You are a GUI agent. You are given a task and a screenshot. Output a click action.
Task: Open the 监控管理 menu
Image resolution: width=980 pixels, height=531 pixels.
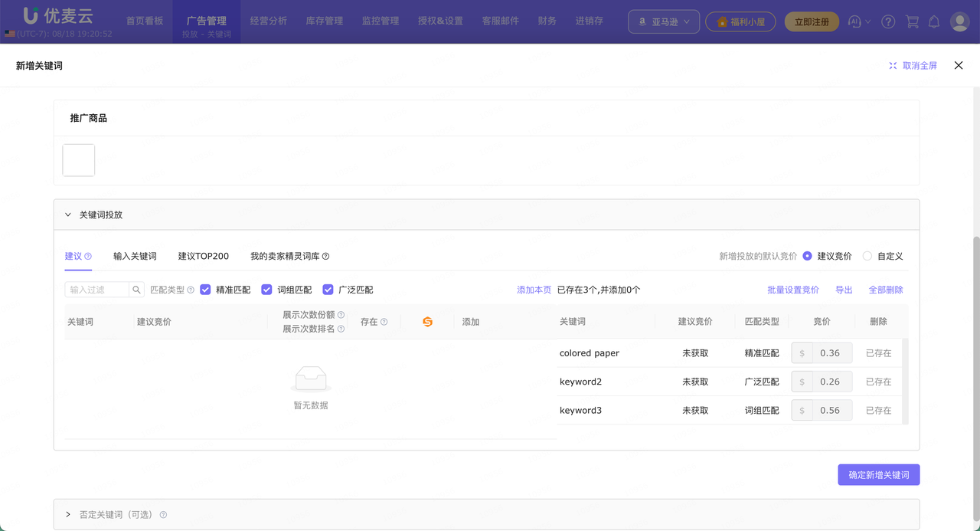[x=381, y=21]
